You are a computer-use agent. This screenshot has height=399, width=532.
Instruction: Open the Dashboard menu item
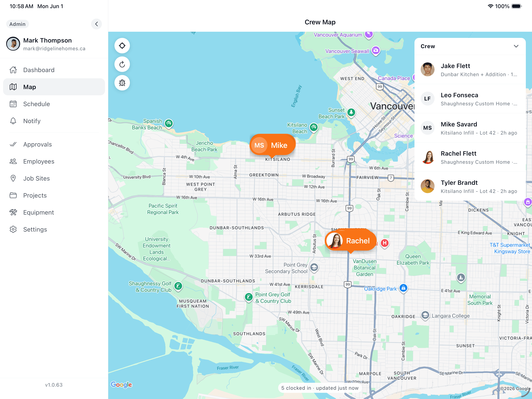coord(54,70)
